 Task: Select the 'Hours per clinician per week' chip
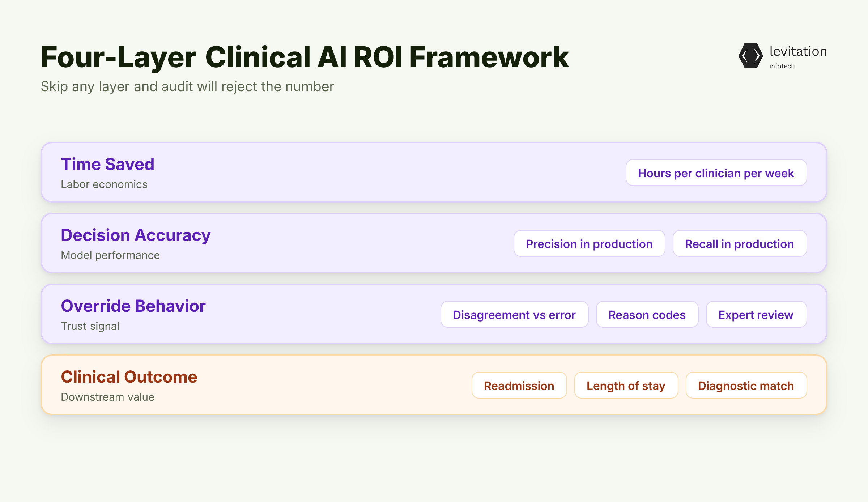(x=716, y=173)
